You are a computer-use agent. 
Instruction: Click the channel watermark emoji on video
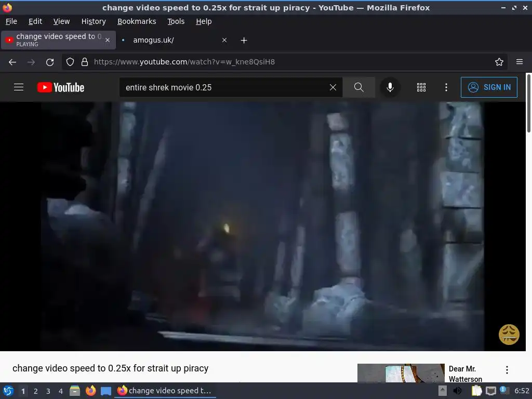click(x=509, y=335)
